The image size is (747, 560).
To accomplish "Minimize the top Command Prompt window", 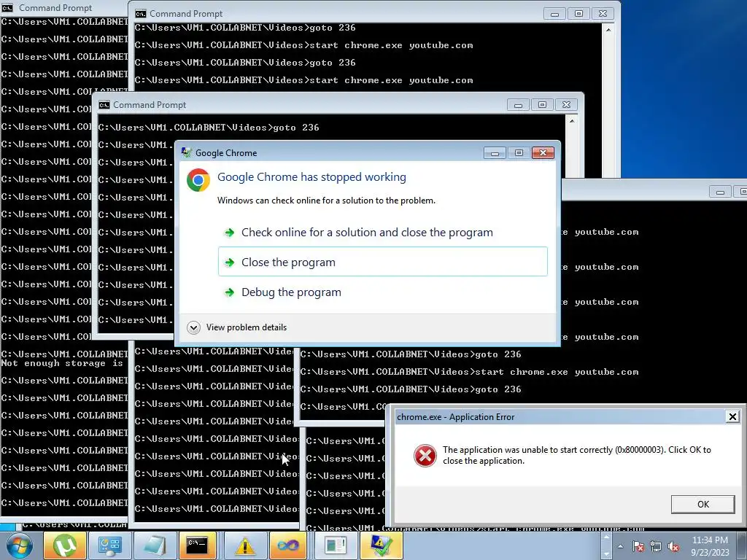I will (x=554, y=14).
